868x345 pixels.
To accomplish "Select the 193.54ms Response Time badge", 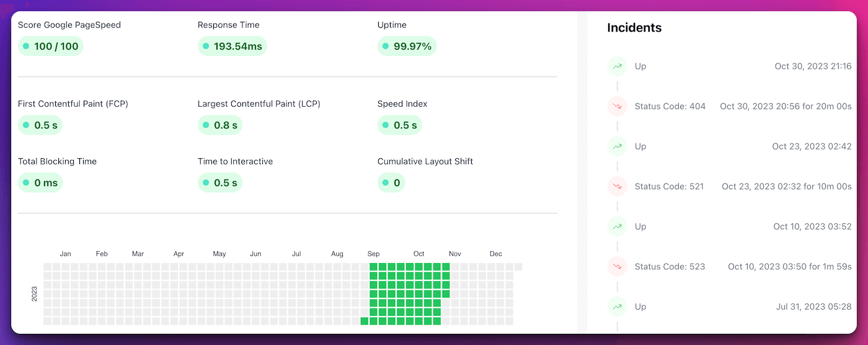I will [232, 46].
